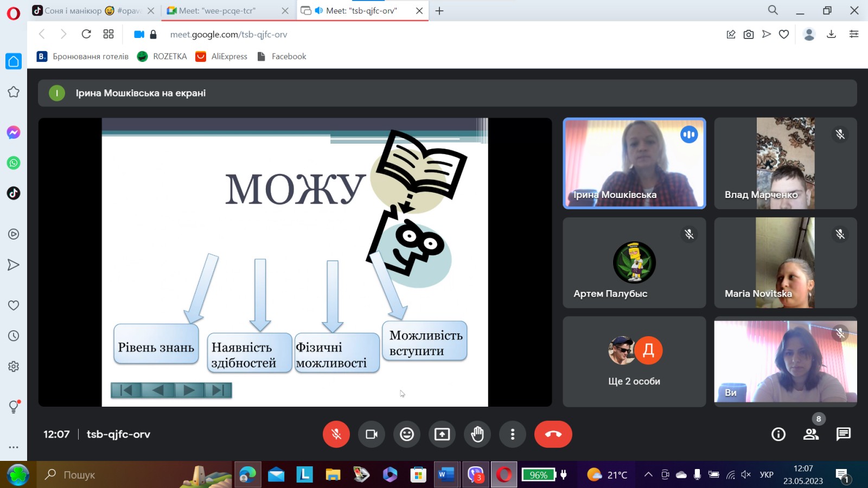This screenshot has height=488, width=868.
Task: Open more options three-dot menu
Action: point(513,434)
